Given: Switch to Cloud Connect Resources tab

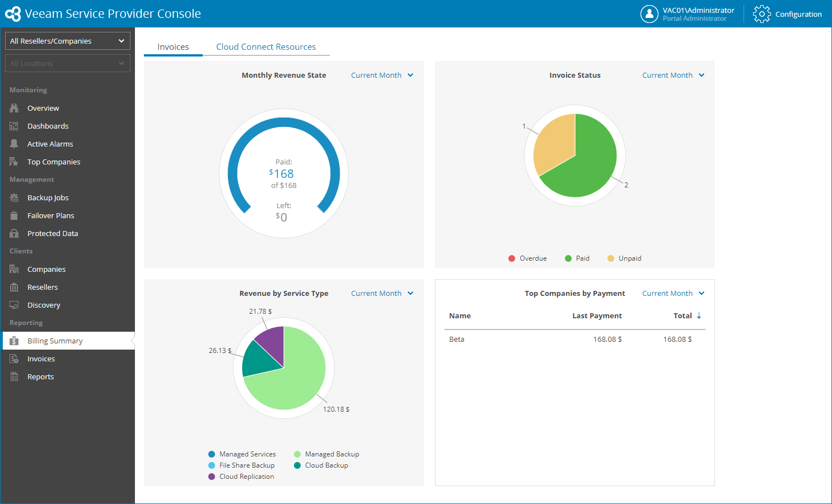Looking at the screenshot, I should [266, 47].
